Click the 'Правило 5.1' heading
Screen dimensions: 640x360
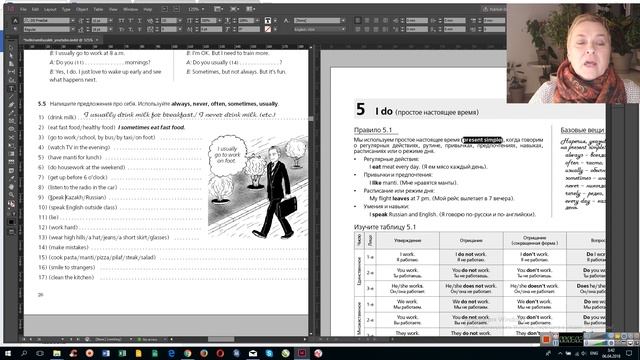click(x=373, y=130)
